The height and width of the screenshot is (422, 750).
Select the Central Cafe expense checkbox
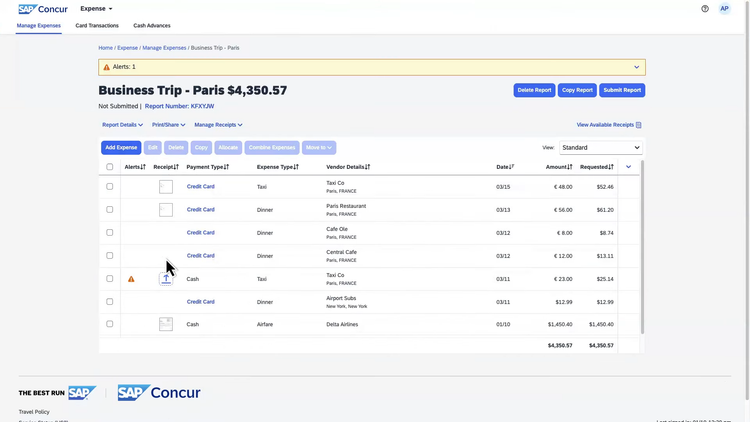click(110, 255)
